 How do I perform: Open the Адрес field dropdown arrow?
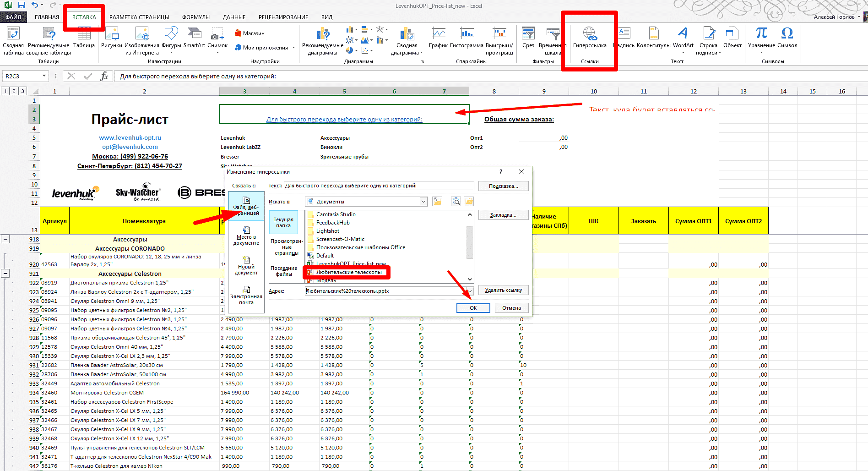(x=469, y=291)
